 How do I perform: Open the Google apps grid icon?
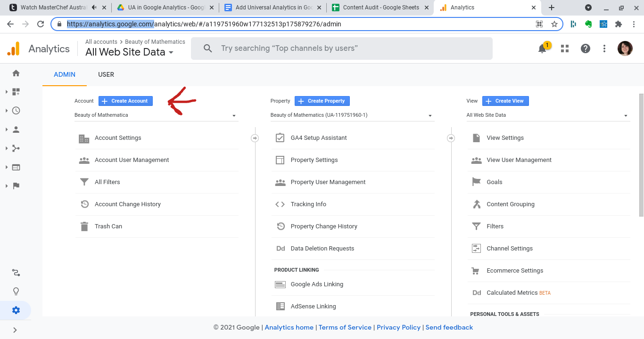pos(565,48)
